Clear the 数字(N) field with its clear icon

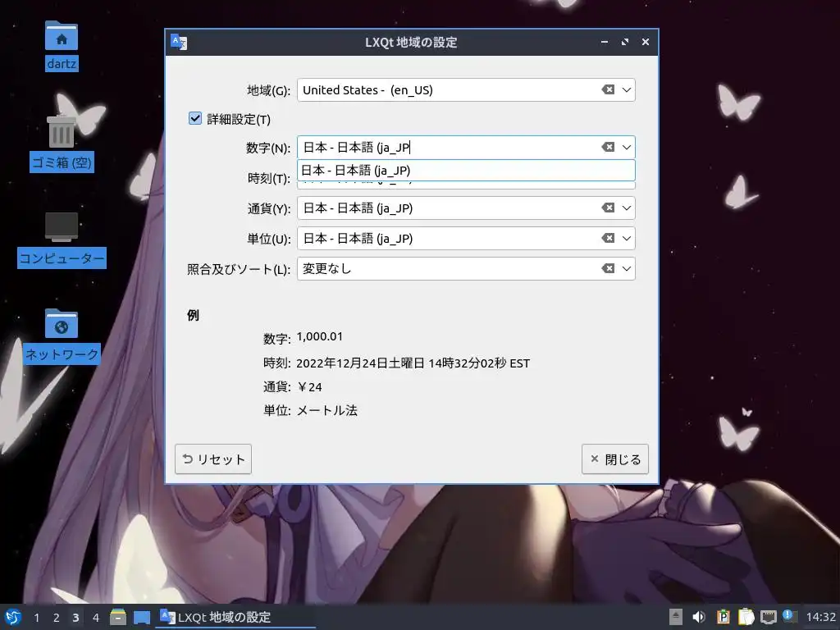click(x=608, y=147)
